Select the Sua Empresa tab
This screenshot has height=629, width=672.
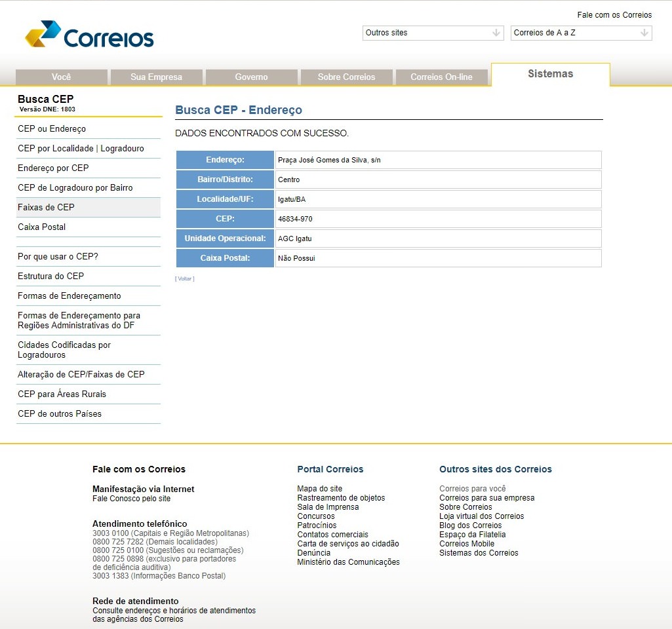(x=156, y=77)
